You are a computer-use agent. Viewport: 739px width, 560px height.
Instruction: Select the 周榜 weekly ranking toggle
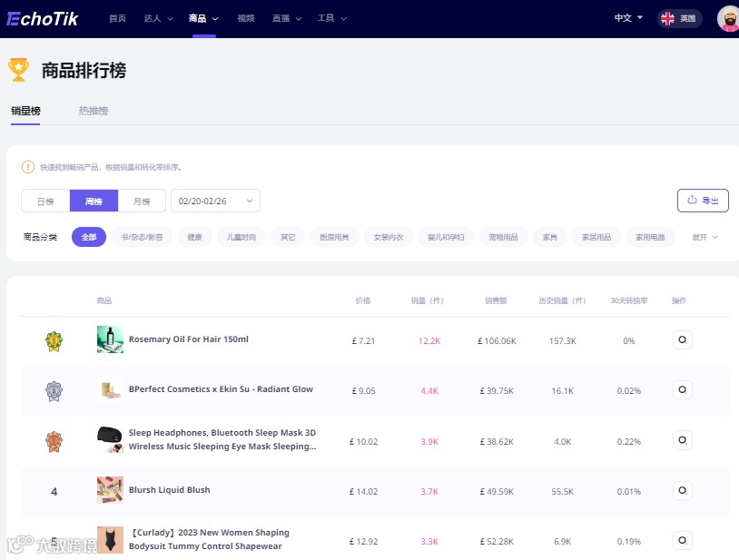pyautogui.click(x=94, y=201)
